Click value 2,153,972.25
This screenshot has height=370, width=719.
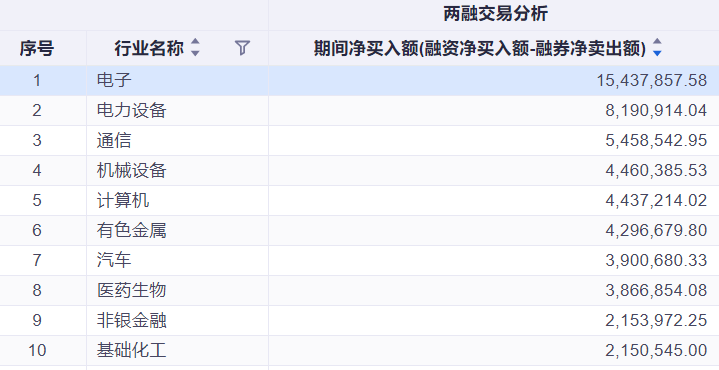656,320
